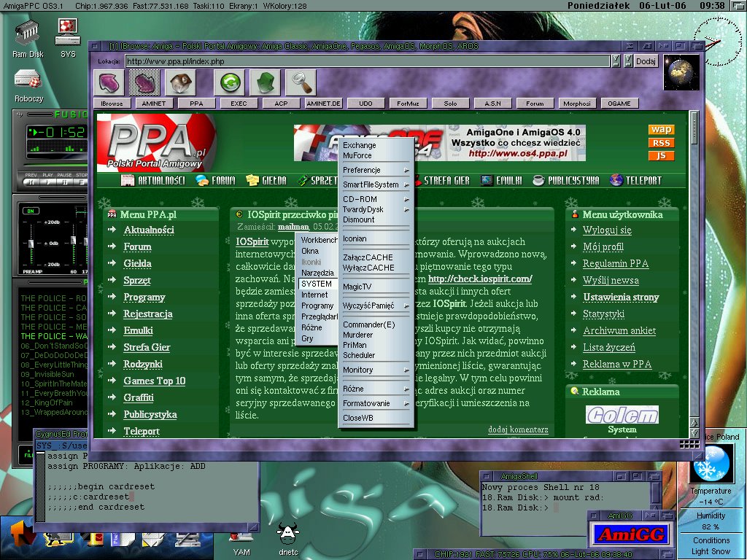Choose CloseWB at menu bottom

coord(357,418)
